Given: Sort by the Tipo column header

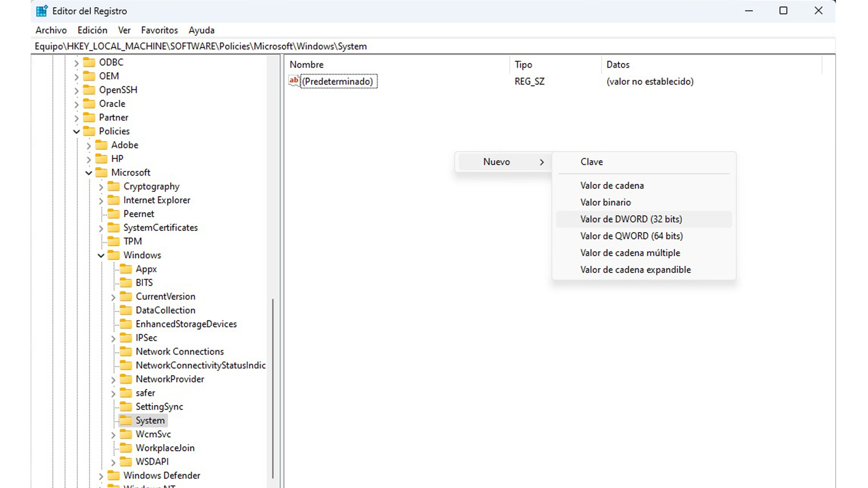Looking at the screenshot, I should point(555,65).
